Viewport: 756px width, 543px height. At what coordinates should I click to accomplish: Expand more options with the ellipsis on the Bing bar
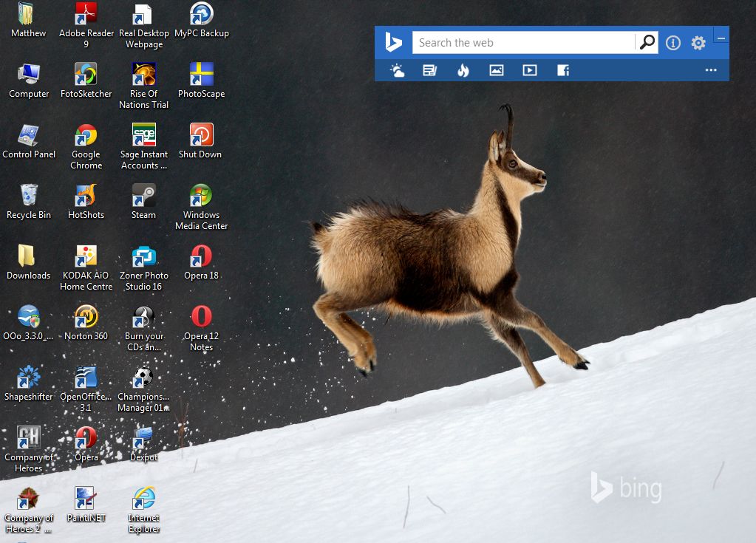pyautogui.click(x=710, y=70)
